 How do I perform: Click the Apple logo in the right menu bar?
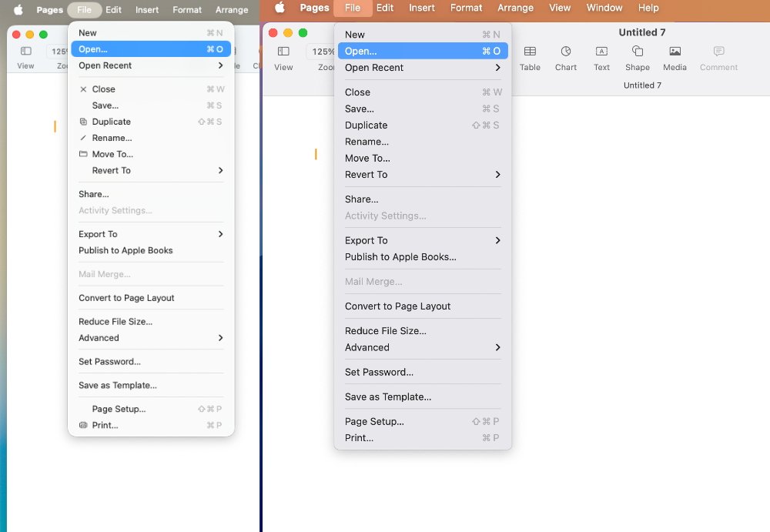pos(280,8)
